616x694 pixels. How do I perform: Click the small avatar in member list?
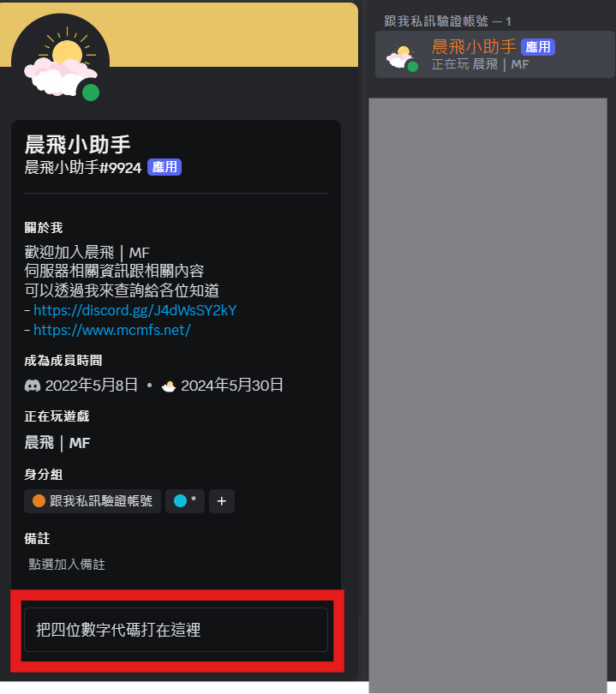coord(402,57)
